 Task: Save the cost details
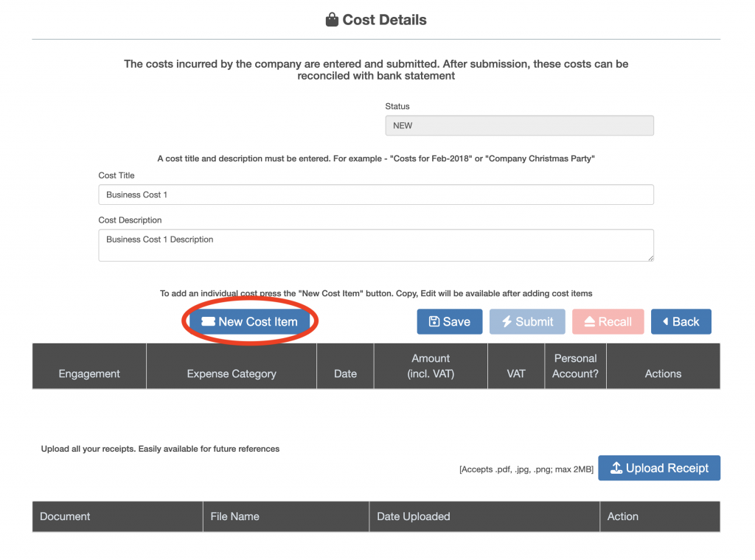pyautogui.click(x=450, y=322)
